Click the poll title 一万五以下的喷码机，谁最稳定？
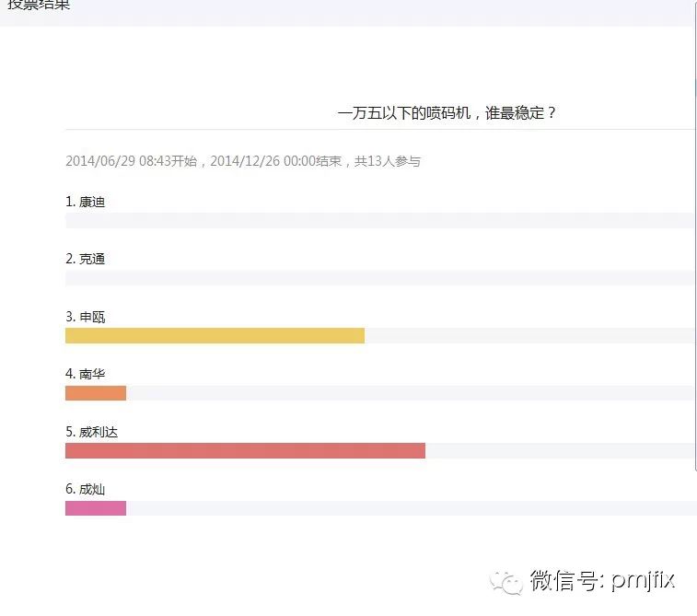 pyautogui.click(x=447, y=113)
